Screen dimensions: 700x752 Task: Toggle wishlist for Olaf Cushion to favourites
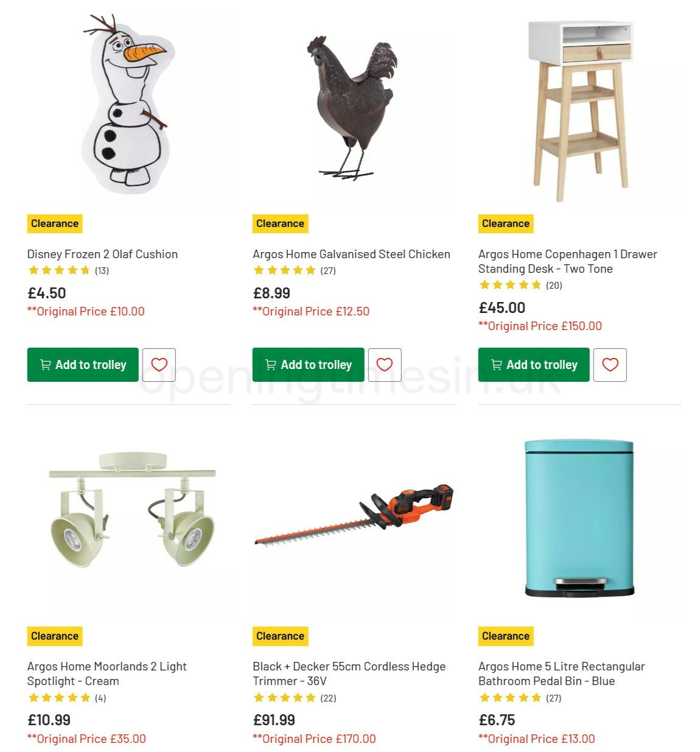point(159,364)
